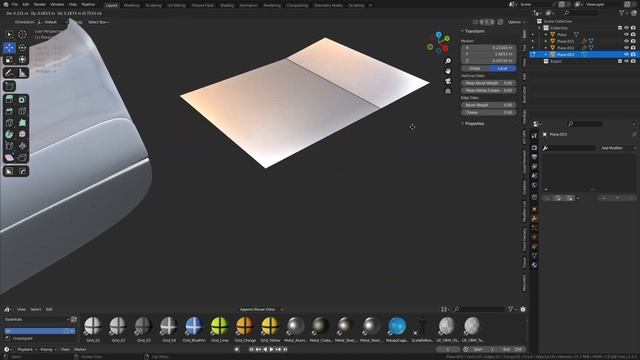Select the Rip Region tool

pyautogui.click(x=22, y=158)
